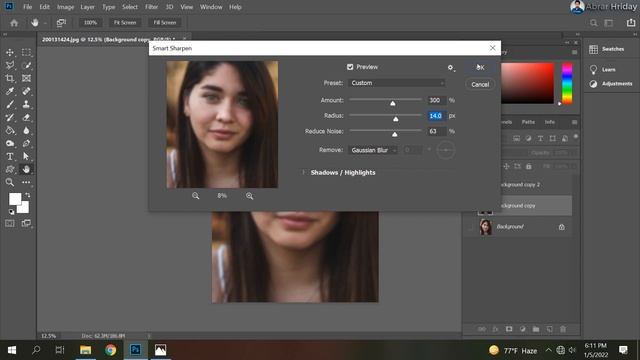Viewport: 640px width, 360px height.
Task: Select the Path Selection tool
Action: [x=26, y=156]
